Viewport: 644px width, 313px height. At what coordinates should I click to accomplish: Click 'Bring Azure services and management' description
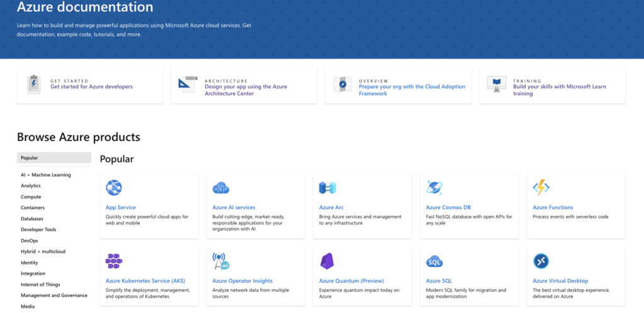[360, 220]
